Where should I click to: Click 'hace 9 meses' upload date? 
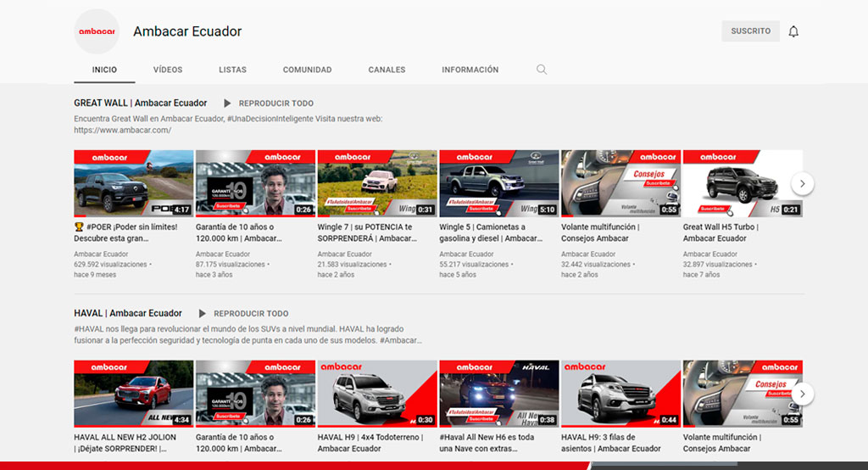coord(95,274)
